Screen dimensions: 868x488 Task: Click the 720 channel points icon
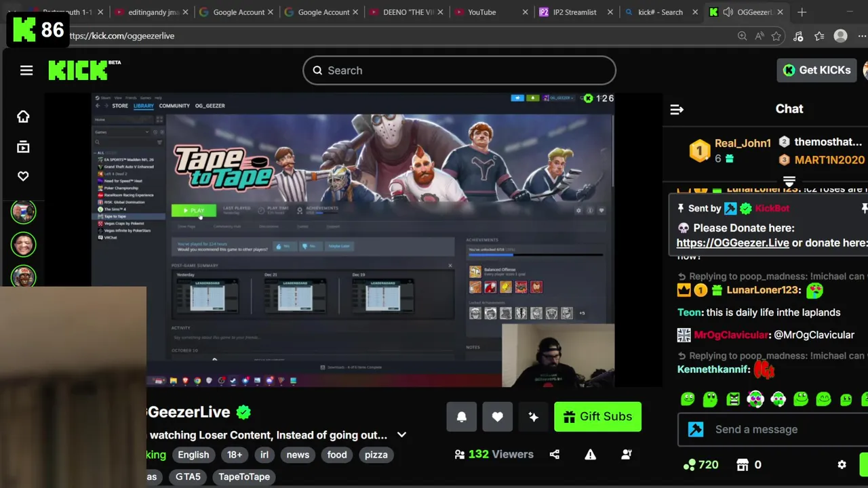(690, 464)
